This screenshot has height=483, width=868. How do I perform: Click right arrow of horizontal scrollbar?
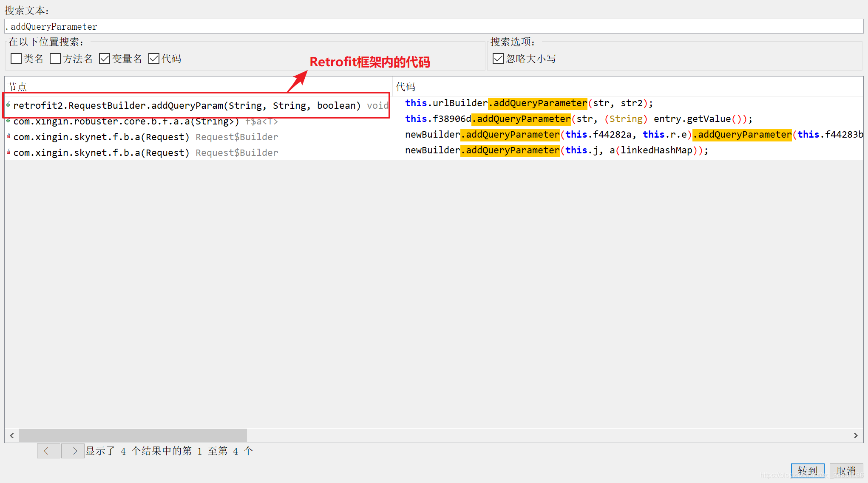click(856, 435)
